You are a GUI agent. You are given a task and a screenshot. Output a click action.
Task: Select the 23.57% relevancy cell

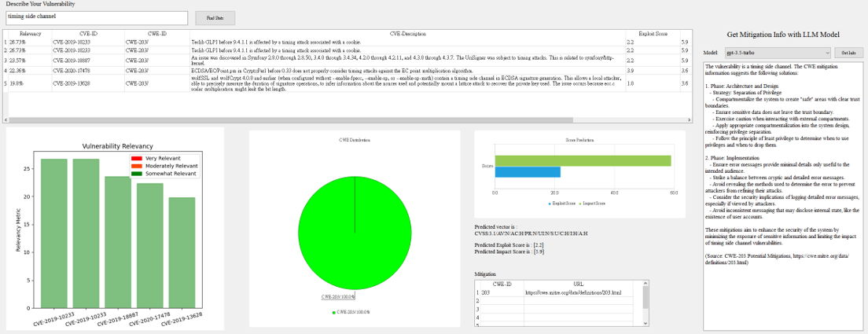click(x=30, y=61)
